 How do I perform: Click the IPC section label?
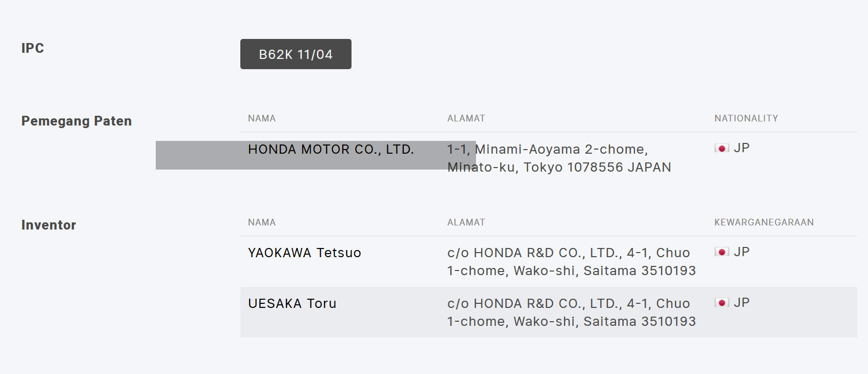(33, 48)
